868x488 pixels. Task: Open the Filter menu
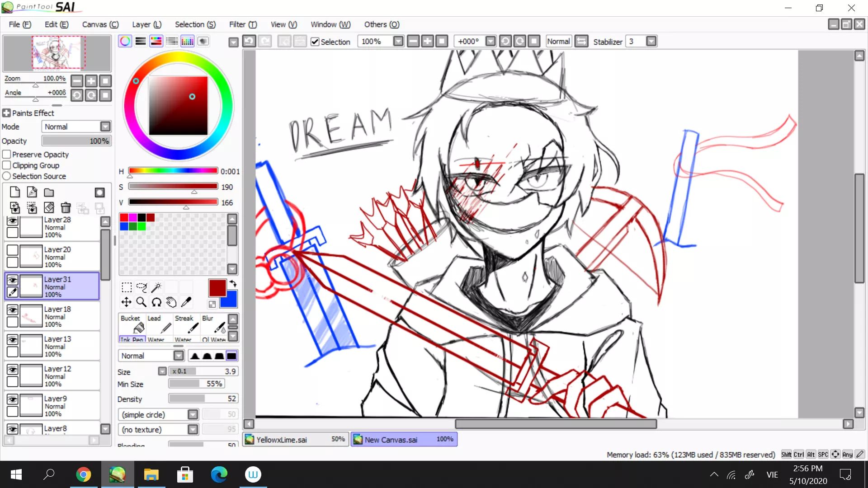click(x=243, y=24)
